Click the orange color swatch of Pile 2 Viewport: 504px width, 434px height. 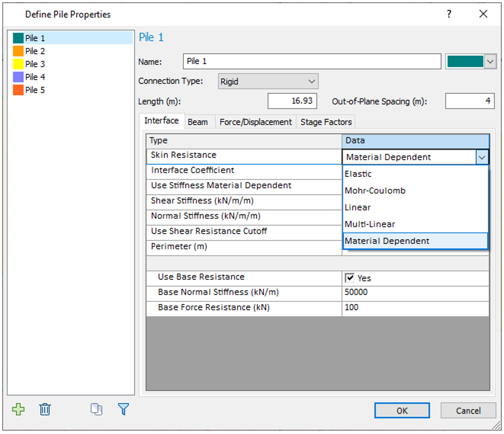pyautogui.click(x=18, y=51)
